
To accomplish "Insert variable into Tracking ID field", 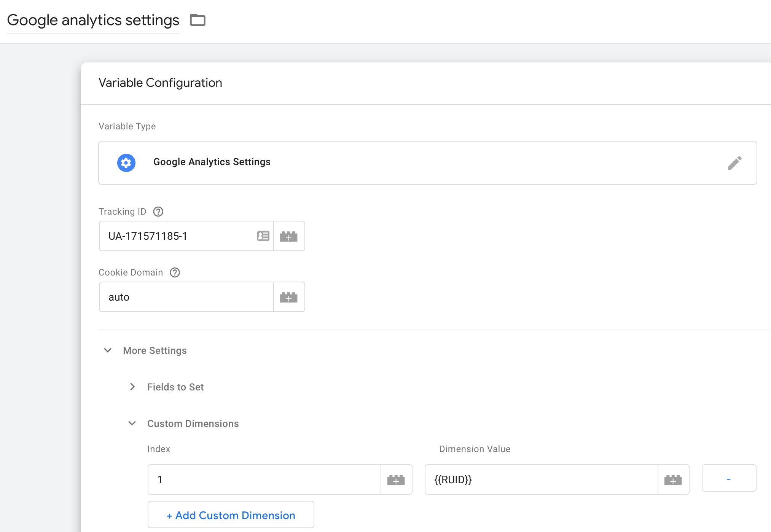I will click(x=289, y=236).
